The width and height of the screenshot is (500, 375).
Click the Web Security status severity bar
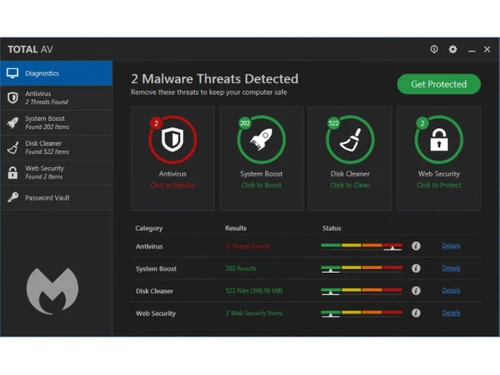361,314
